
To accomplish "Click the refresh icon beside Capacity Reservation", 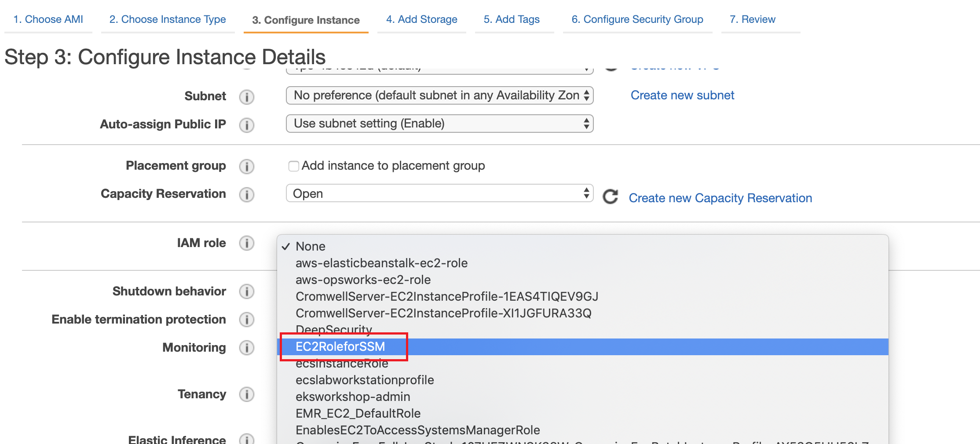I will pos(610,197).
